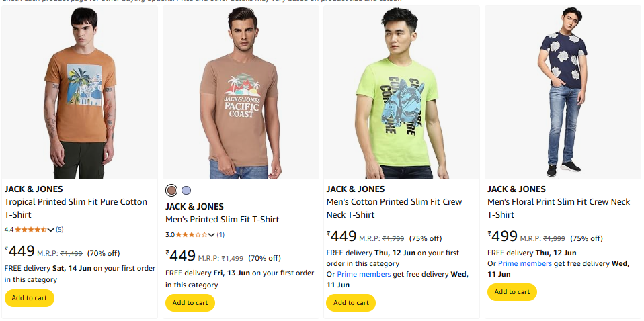Open the navy floral t-shirt product image

tap(562, 93)
